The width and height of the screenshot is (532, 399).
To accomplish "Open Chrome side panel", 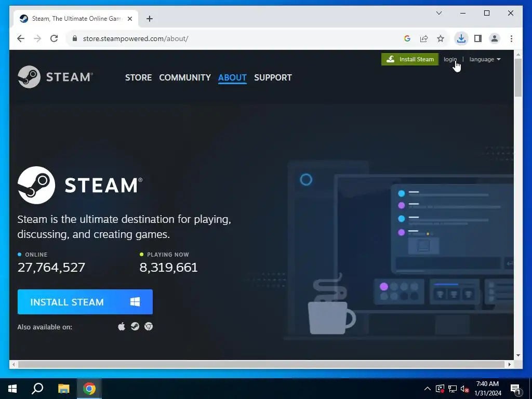I will point(478,38).
